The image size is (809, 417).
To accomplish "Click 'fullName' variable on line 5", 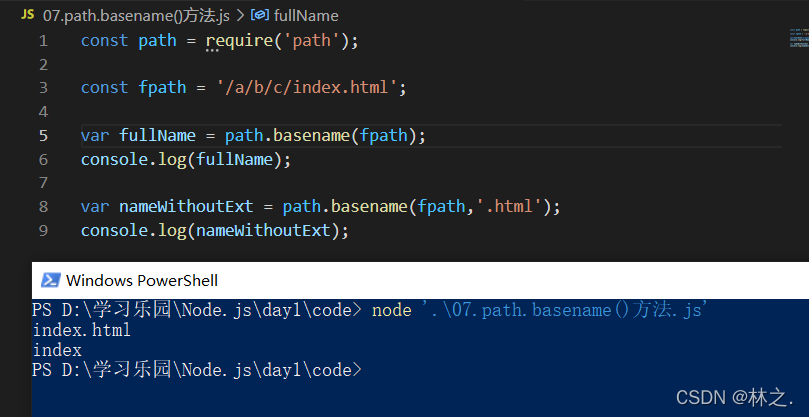I will [x=157, y=136].
